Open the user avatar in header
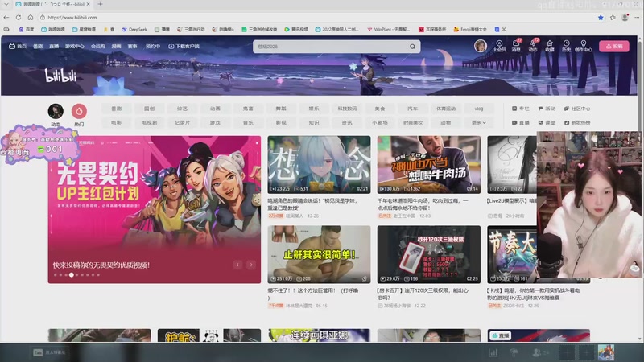 (x=480, y=46)
